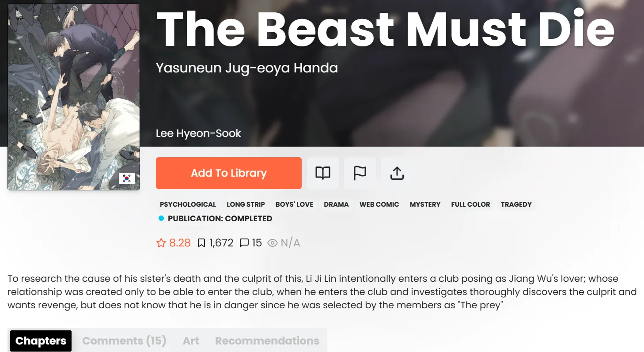This screenshot has height=352, width=644.
Task: Open the start reading book icon
Action: pos(323,173)
